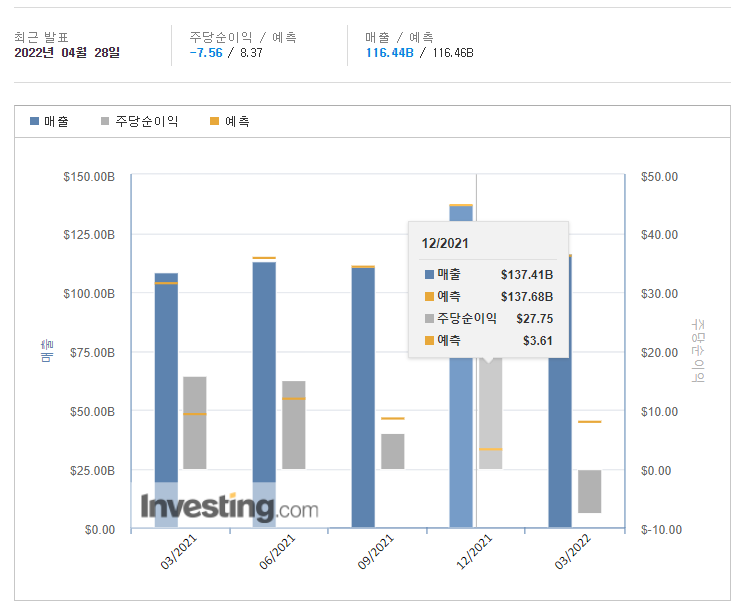
Task: Toggle the 매출 legend item
Action: point(49,122)
